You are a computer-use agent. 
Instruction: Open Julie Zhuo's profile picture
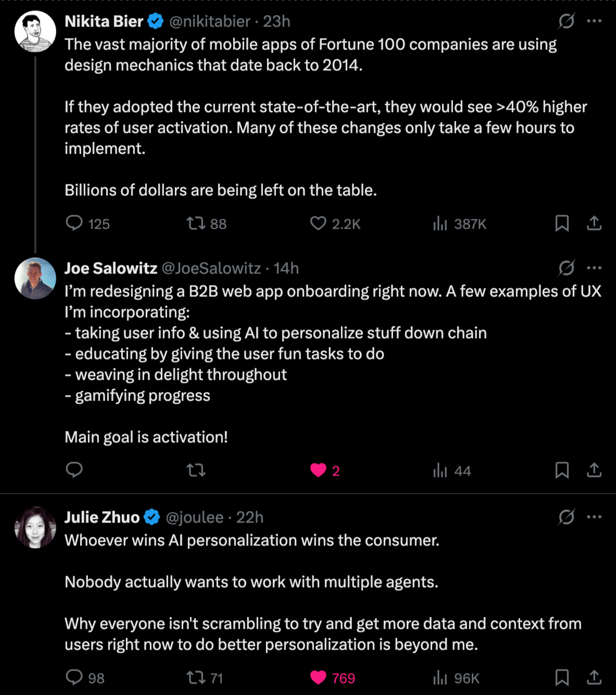click(35, 527)
